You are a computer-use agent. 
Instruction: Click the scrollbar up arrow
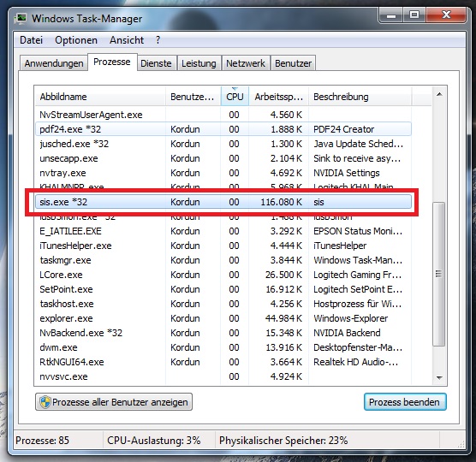point(439,94)
